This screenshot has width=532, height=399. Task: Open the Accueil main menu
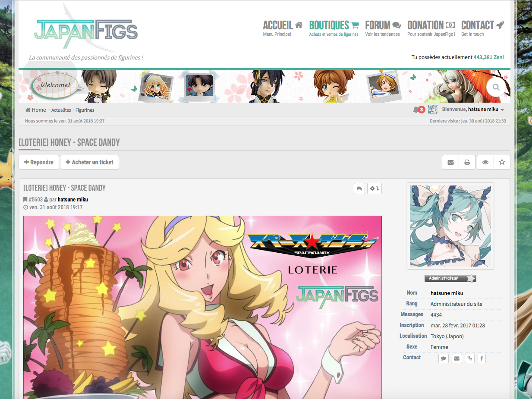point(283,28)
